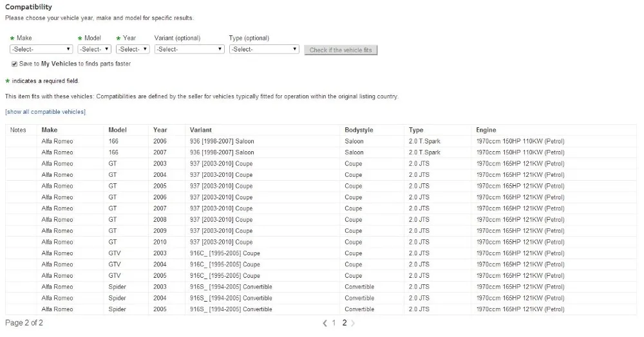Image resolution: width=644 pixels, height=337 pixels.
Task: Click the Notes column header
Action: pos(18,130)
